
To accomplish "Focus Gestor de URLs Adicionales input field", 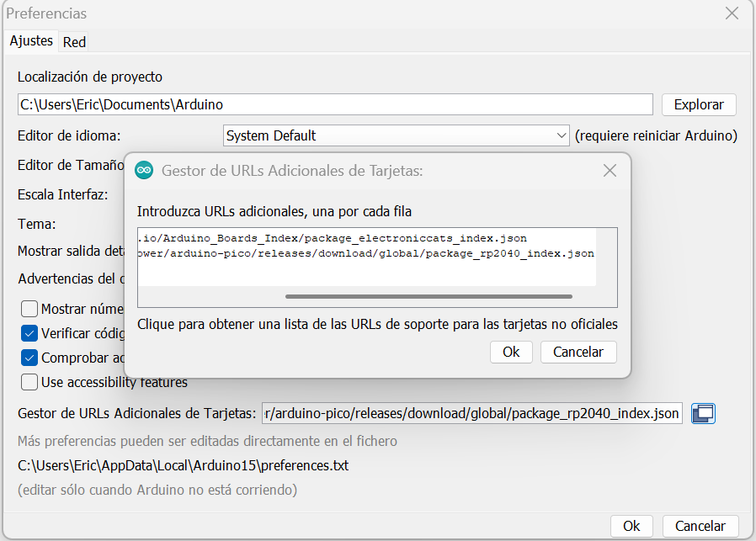I will coord(472,413).
